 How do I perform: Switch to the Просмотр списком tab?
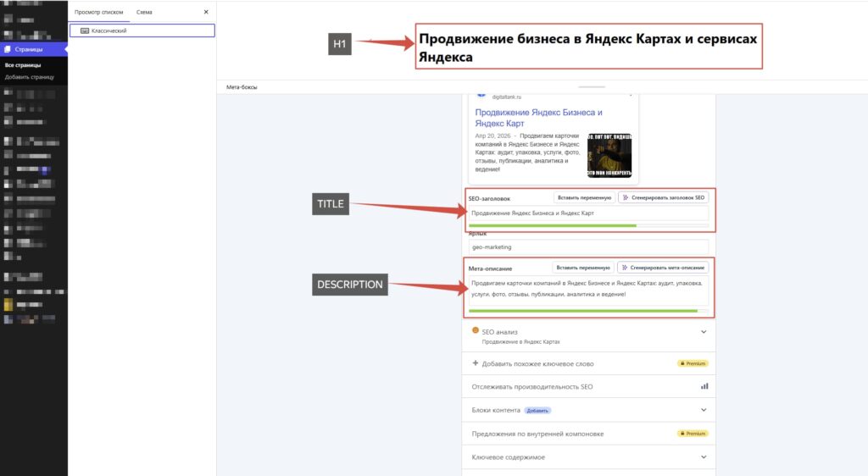98,12
